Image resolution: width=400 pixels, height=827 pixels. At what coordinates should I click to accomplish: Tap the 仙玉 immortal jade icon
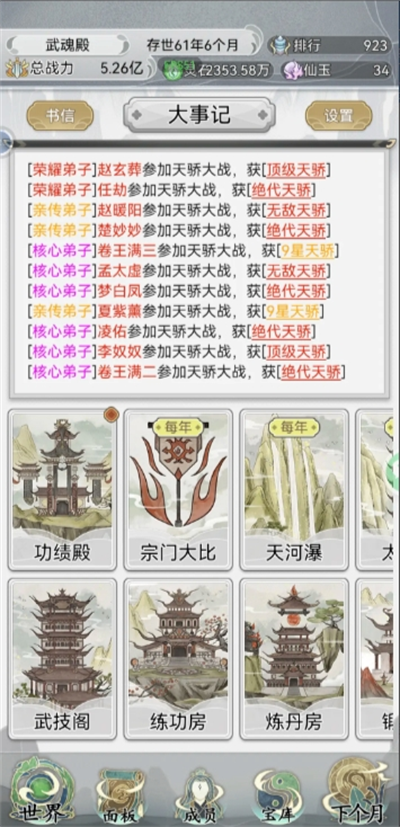tap(292, 70)
